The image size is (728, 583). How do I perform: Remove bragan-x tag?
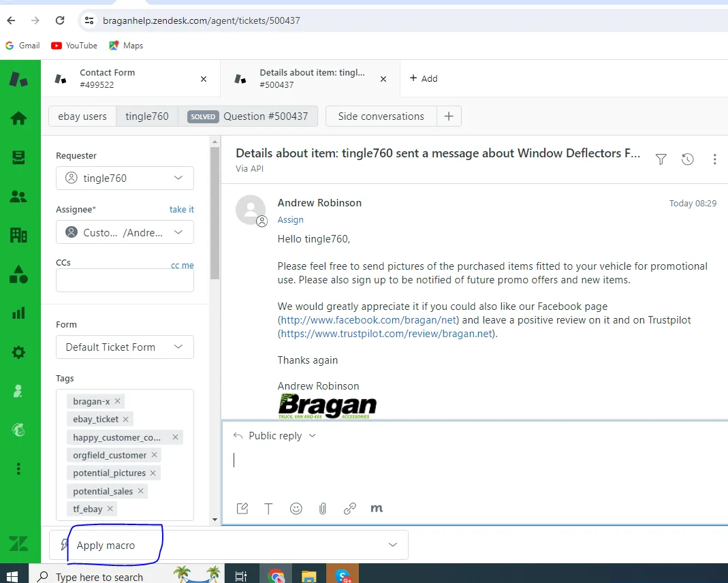pos(117,401)
